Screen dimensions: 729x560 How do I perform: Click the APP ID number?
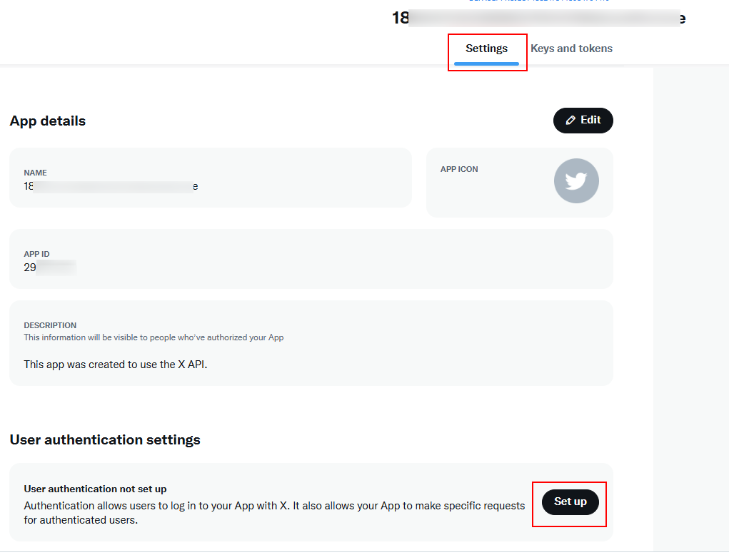49,268
